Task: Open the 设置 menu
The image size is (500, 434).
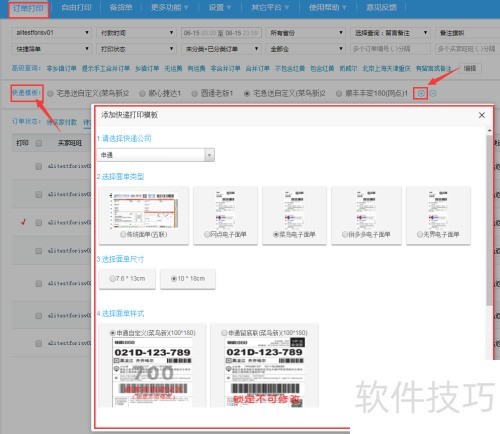Action: pyautogui.click(x=220, y=7)
